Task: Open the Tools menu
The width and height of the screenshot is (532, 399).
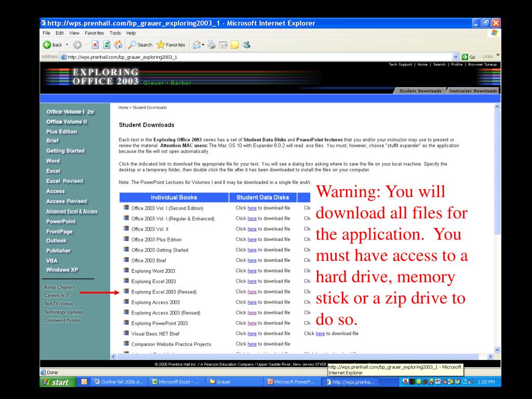Action: [115, 33]
